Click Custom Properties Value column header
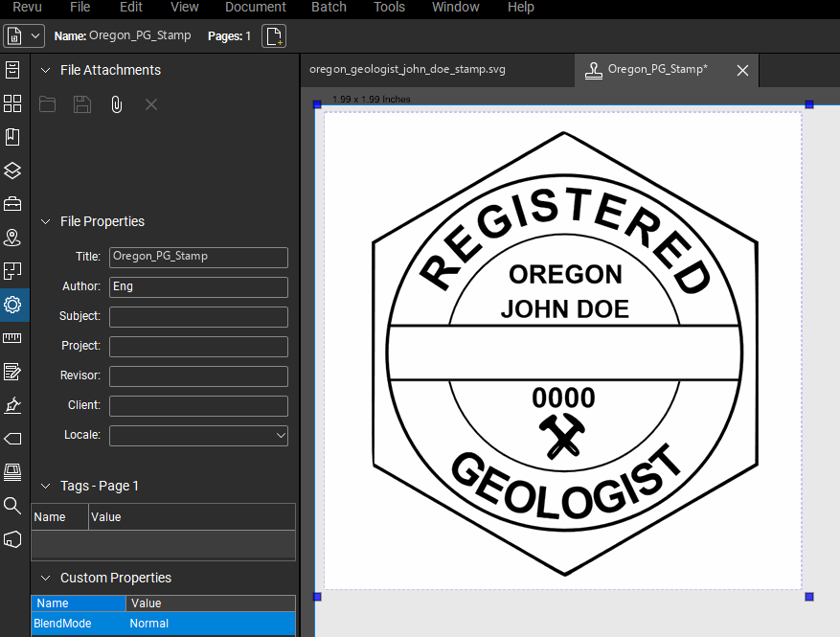Screen dimensions: 840x637 click(211, 603)
